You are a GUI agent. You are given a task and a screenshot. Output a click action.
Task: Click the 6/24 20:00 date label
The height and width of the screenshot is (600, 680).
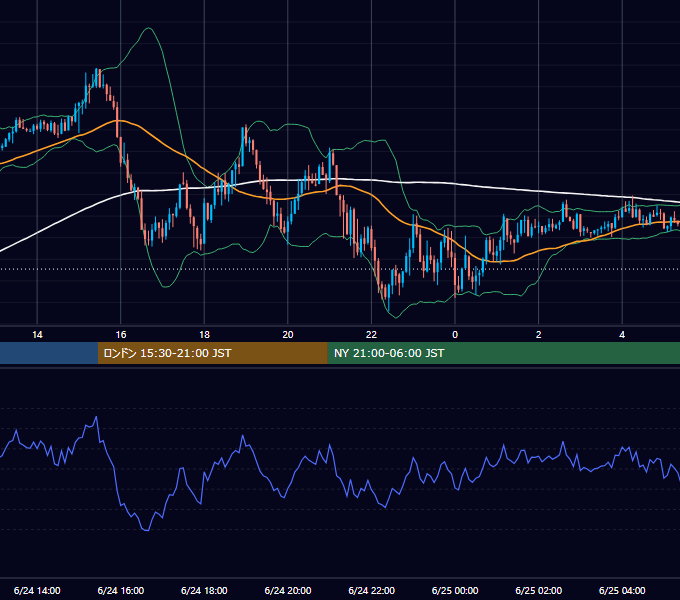tap(288, 590)
